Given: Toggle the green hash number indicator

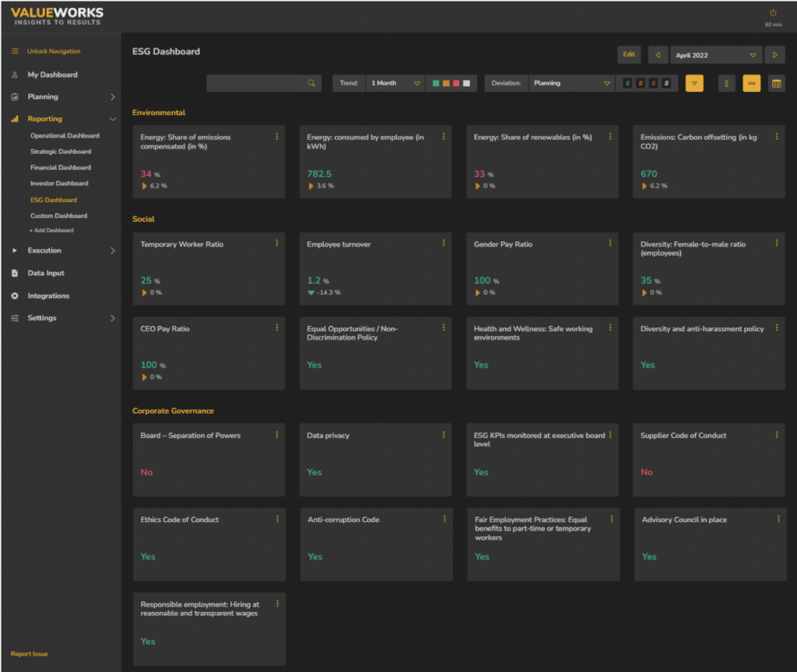Looking at the screenshot, I should (629, 82).
